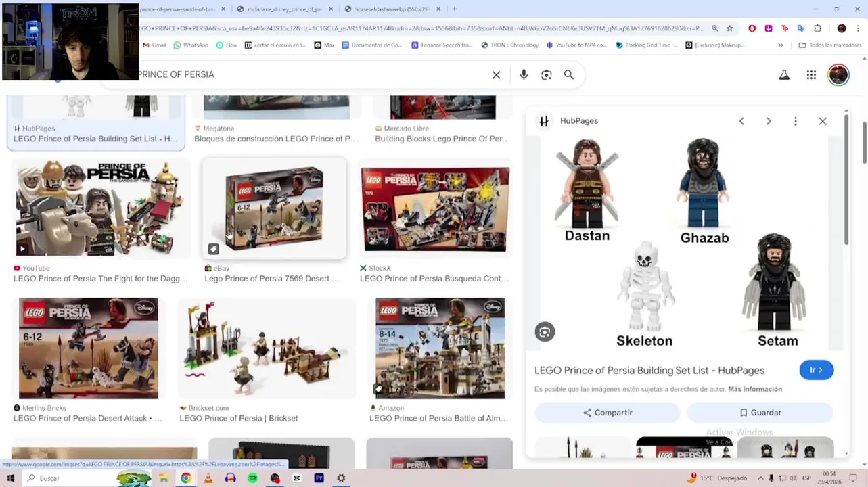Open the YouTube to MP4 bookmark
This screenshot has height=487, width=868.
[576, 45]
